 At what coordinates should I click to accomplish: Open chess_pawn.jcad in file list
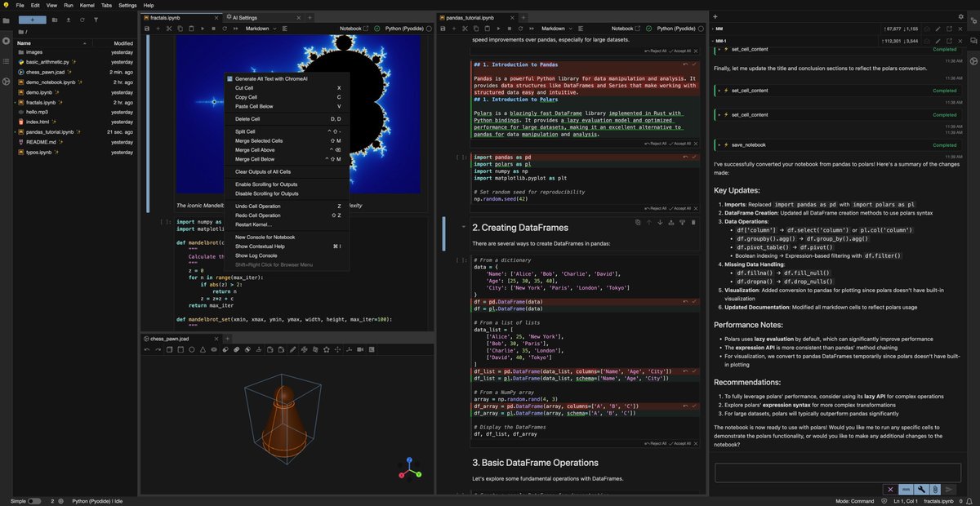pyautogui.click(x=75, y=71)
